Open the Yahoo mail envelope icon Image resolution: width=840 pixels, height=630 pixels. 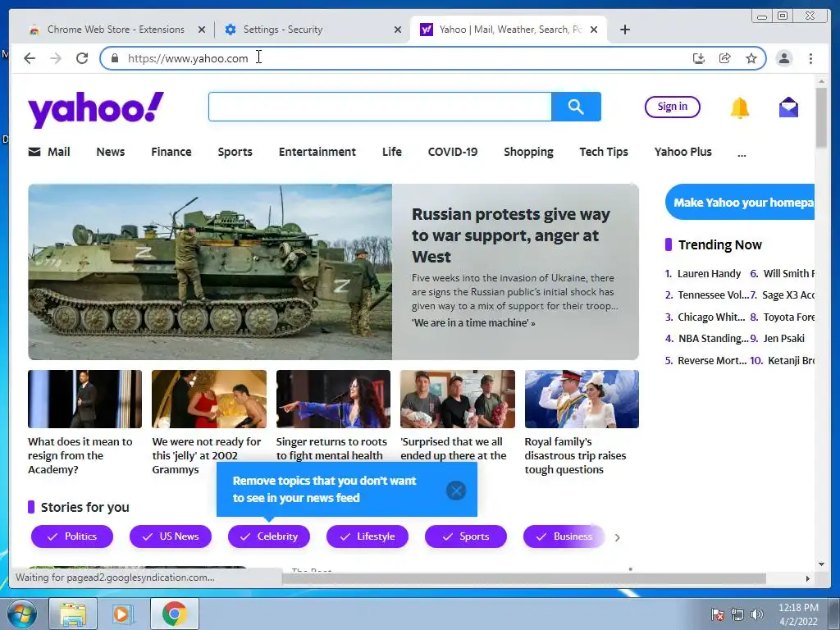tap(788, 107)
